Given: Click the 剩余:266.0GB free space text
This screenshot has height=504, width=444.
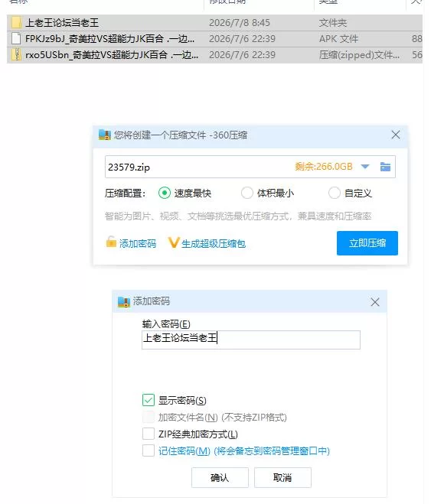Looking at the screenshot, I should [324, 167].
